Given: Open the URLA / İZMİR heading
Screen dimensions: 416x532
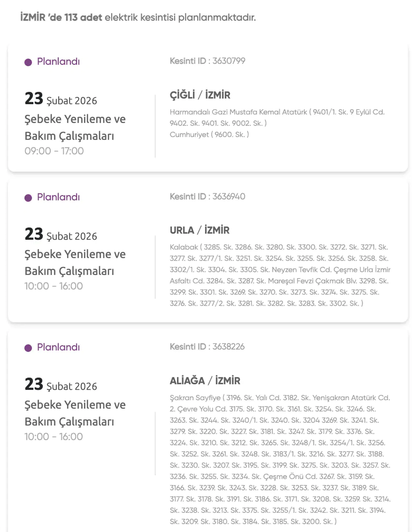Looking at the screenshot, I should pos(200,230).
